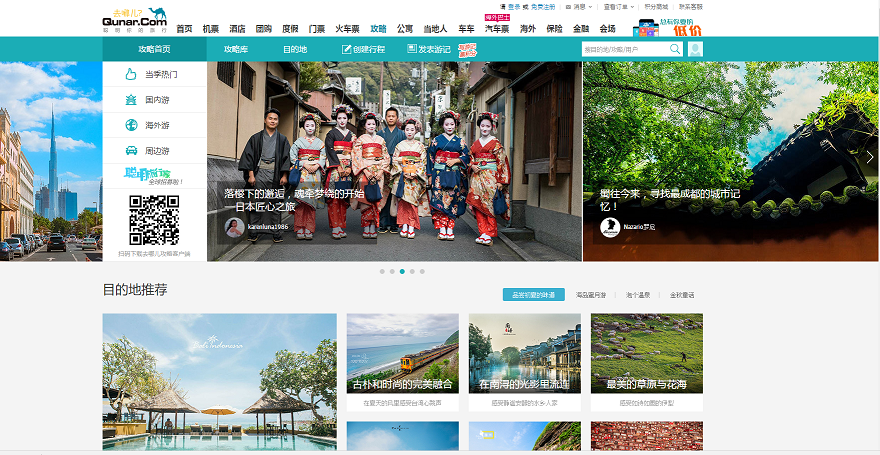The image size is (880, 455).
Task: Select the 海岛蜜月游 destination filter
Action: [591, 295]
